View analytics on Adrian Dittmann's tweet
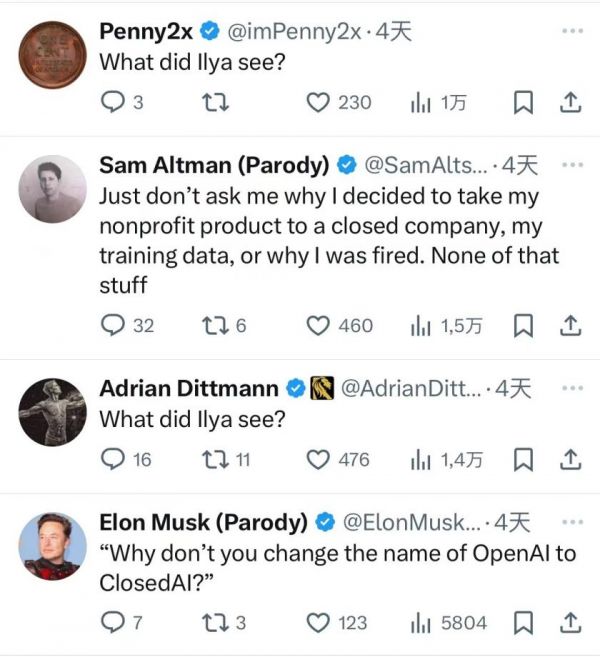The width and height of the screenshot is (600, 657). [x=419, y=459]
